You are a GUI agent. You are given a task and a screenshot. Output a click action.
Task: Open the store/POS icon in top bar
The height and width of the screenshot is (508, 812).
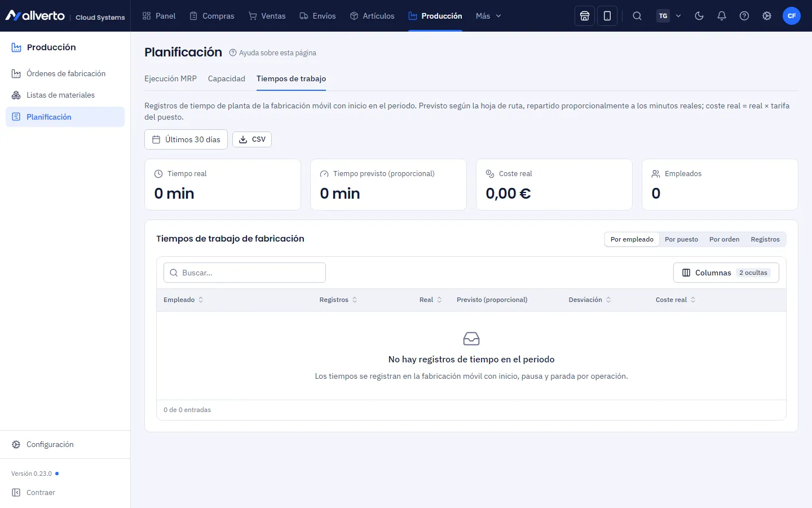click(x=585, y=16)
